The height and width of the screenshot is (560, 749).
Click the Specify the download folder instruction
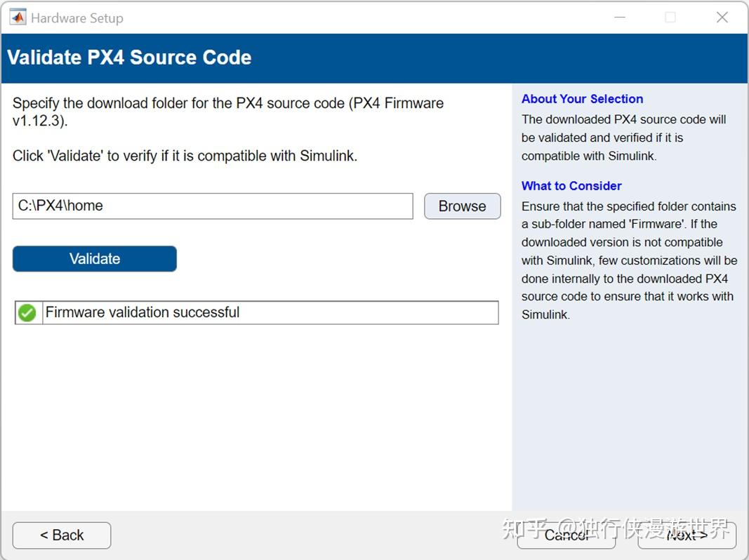tap(228, 112)
